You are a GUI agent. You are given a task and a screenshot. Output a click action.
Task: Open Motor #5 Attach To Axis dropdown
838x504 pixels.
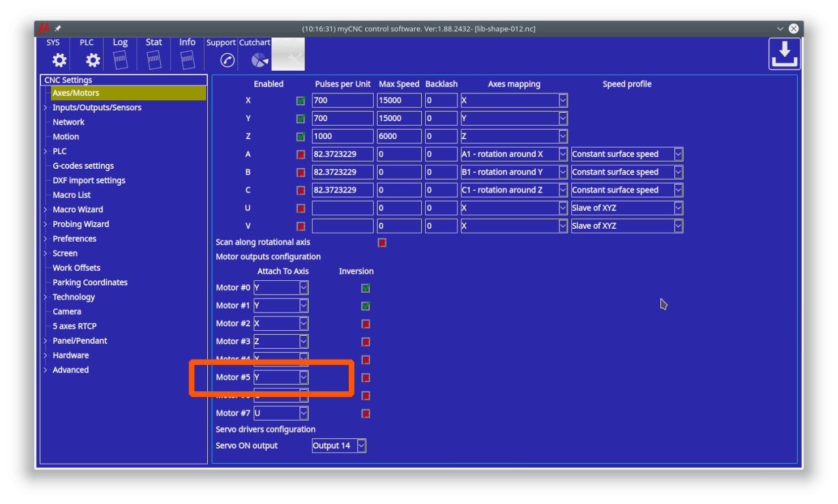coord(303,377)
